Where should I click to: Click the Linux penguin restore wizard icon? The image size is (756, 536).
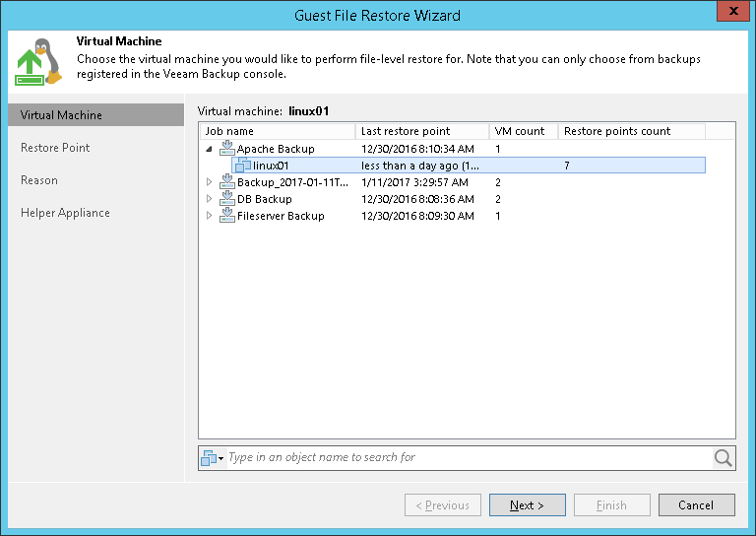[x=39, y=62]
